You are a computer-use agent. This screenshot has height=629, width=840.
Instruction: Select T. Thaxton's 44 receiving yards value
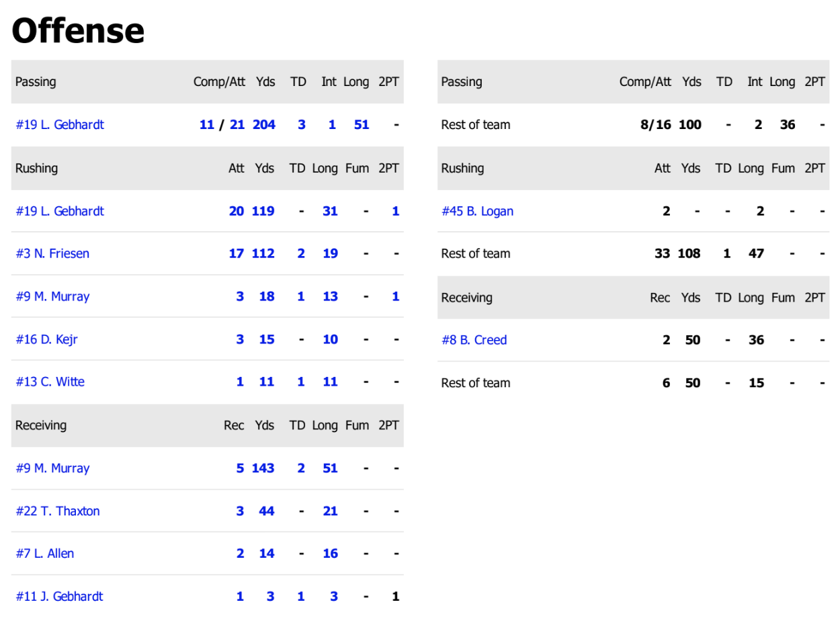pos(267,511)
